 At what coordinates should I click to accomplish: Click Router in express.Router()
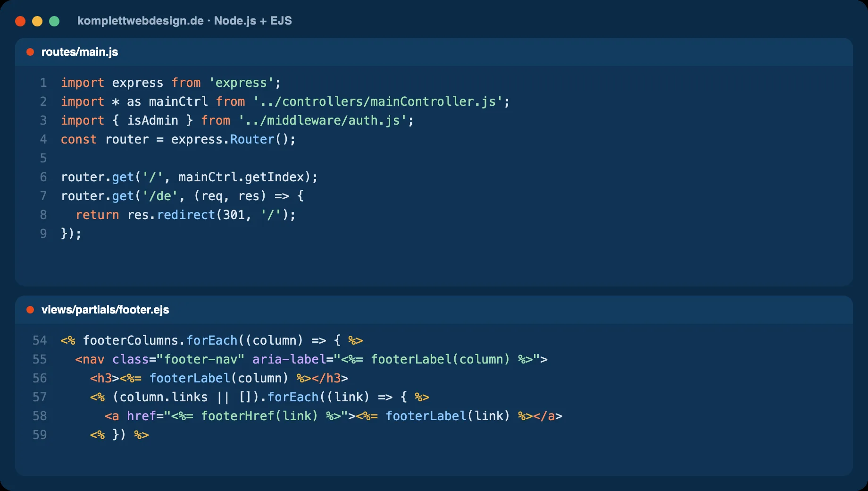coord(252,139)
